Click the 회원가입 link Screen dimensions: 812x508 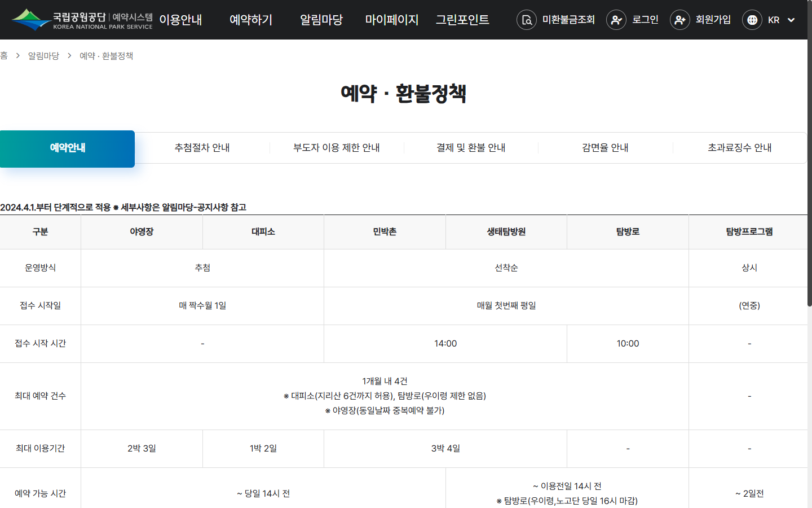point(713,20)
